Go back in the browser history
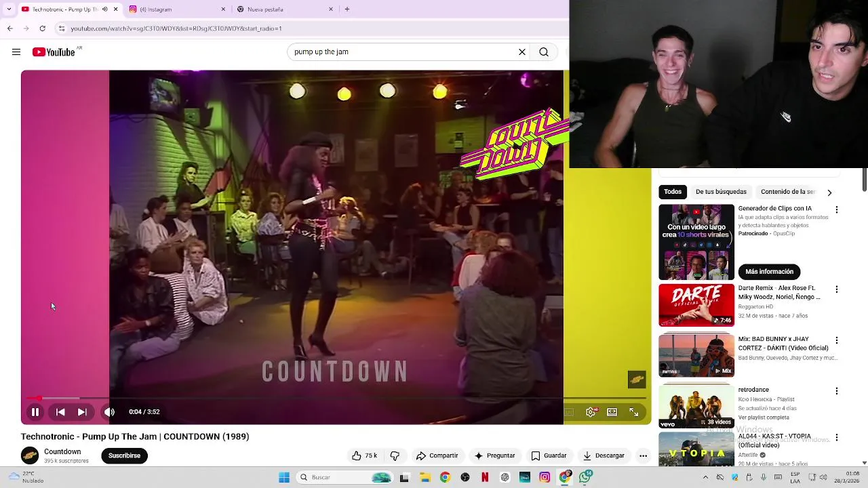This screenshot has height=488, width=868. (9, 28)
